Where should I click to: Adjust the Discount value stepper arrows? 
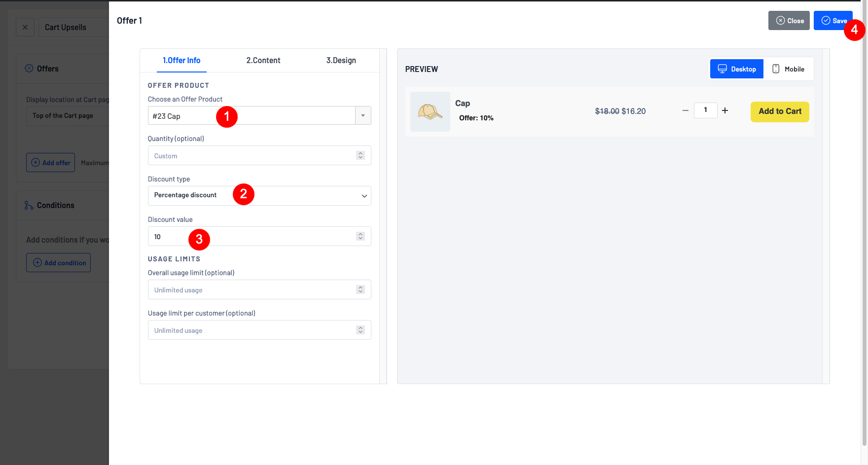[x=361, y=237]
